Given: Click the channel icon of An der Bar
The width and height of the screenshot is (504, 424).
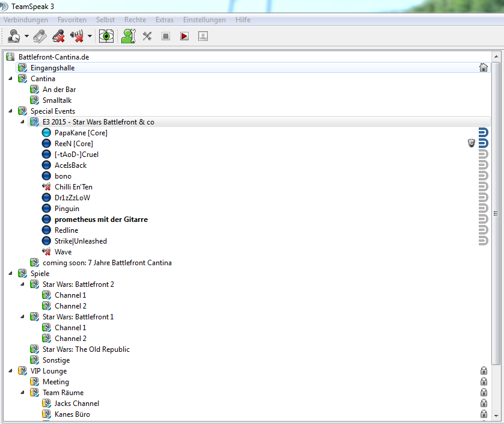Looking at the screenshot, I should click(34, 90).
